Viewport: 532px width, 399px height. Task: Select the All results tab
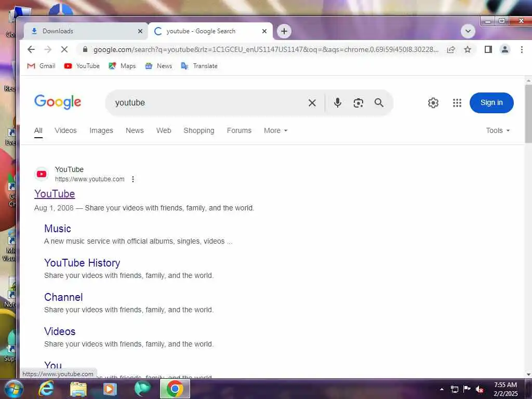pyautogui.click(x=38, y=130)
